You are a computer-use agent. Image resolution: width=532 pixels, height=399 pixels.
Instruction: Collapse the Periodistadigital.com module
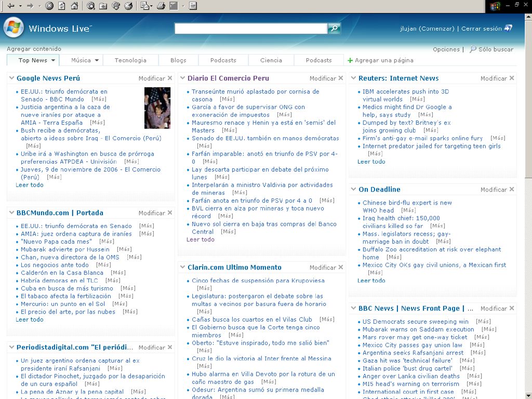[11, 347]
